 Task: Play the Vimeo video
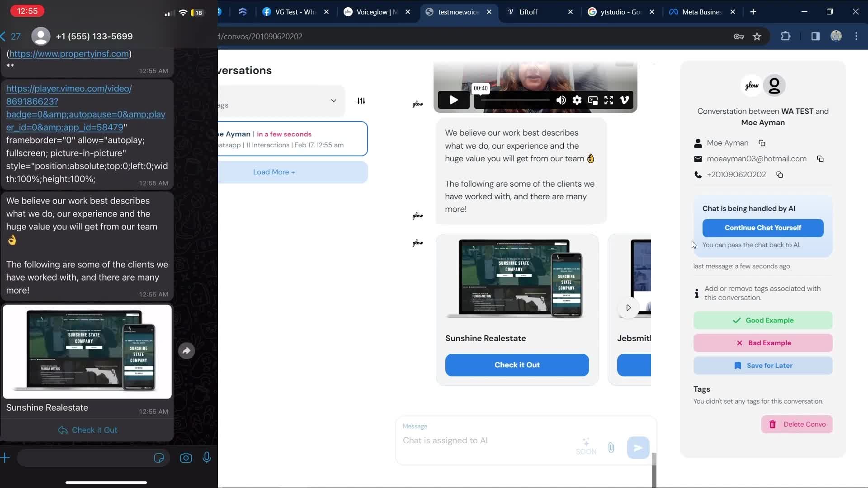point(453,100)
